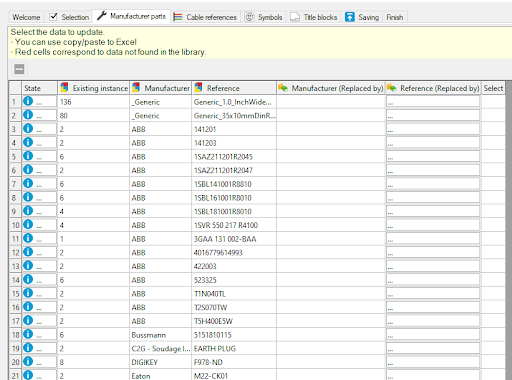Select the reference cell 1SAZ211201R2045

[x=234, y=157]
